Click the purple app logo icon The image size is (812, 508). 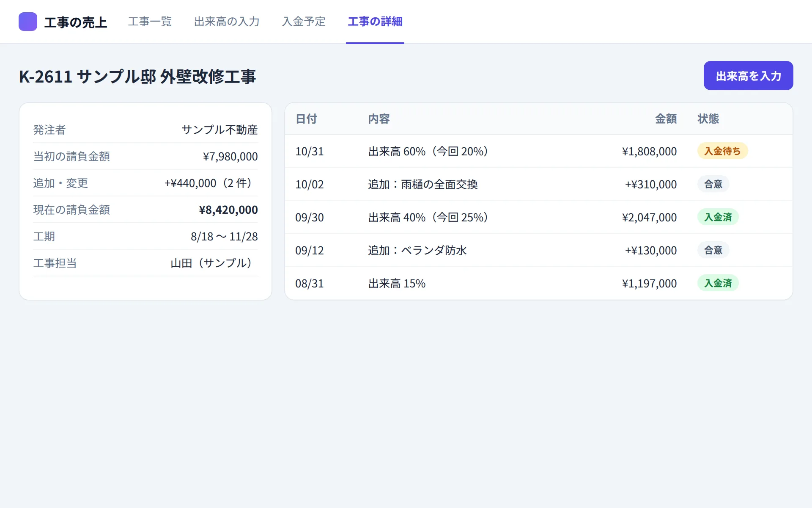(x=28, y=22)
